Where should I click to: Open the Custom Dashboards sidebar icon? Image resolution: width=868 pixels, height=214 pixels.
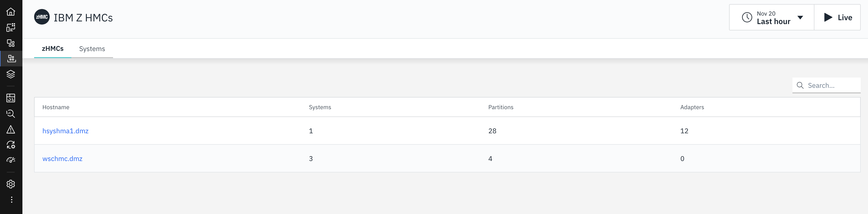point(11,98)
